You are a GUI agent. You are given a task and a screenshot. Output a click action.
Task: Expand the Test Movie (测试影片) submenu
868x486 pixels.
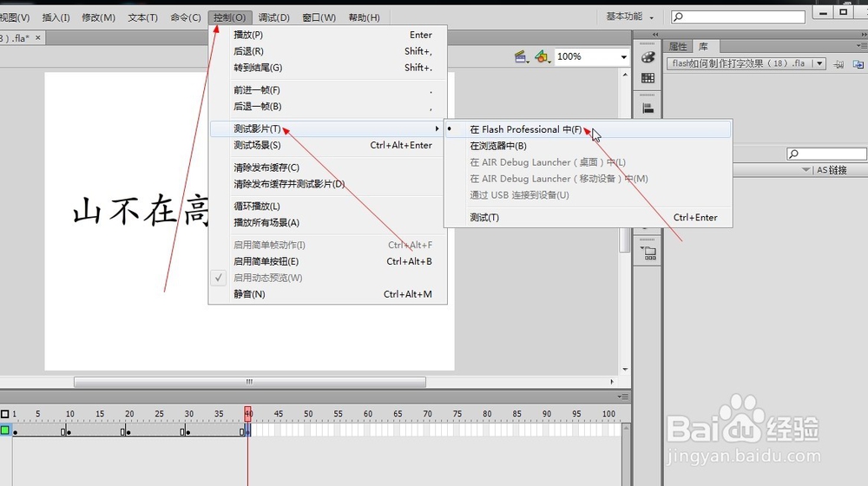pyautogui.click(x=328, y=129)
